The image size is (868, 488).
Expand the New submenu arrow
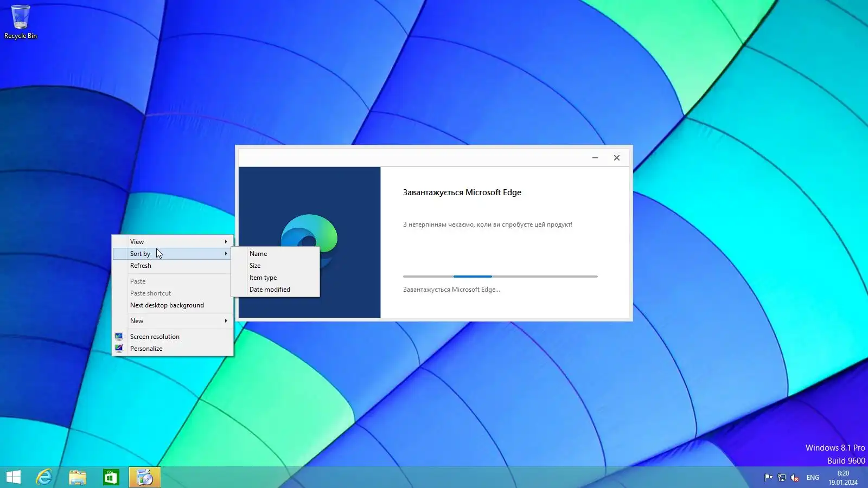pyautogui.click(x=226, y=321)
